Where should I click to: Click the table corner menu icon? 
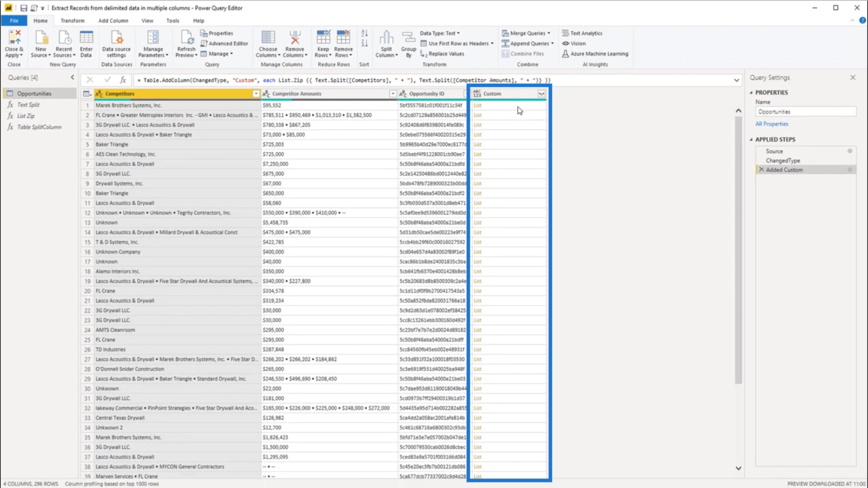click(87, 94)
